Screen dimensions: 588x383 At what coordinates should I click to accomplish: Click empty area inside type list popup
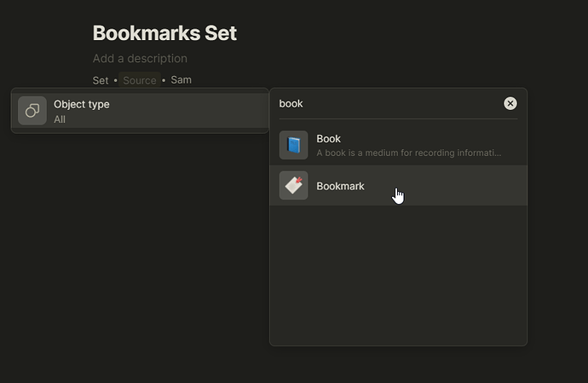tap(398, 274)
